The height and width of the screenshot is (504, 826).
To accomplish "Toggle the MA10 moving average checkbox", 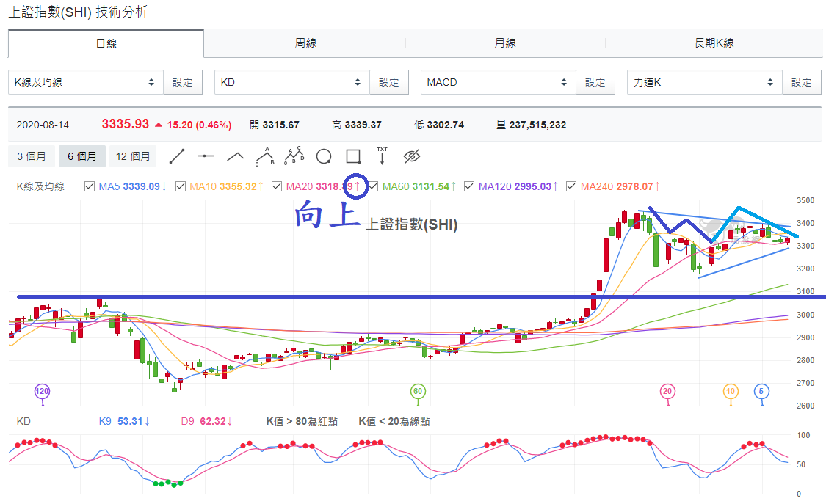I will pos(180,186).
